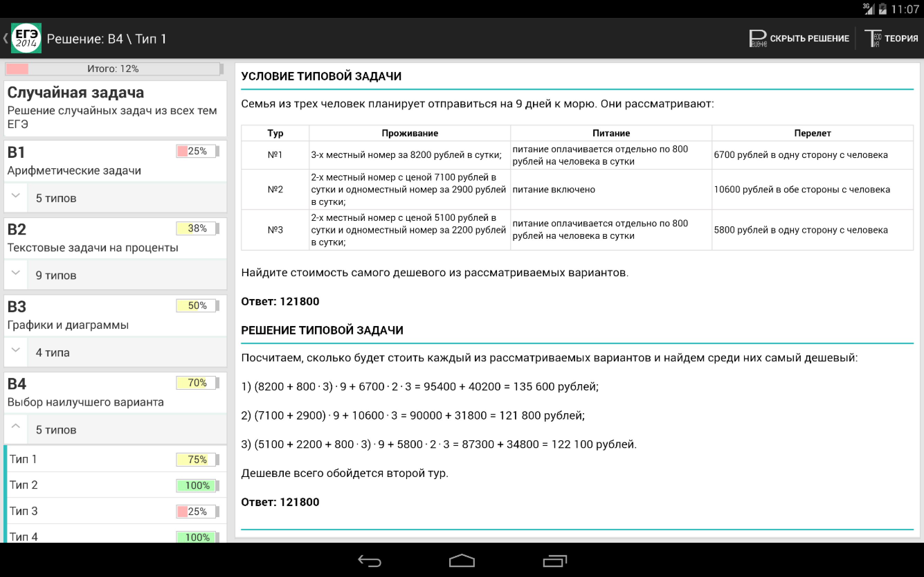Click the Теория icon in the top bar
The image size is (924, 577).
(872, 38)
